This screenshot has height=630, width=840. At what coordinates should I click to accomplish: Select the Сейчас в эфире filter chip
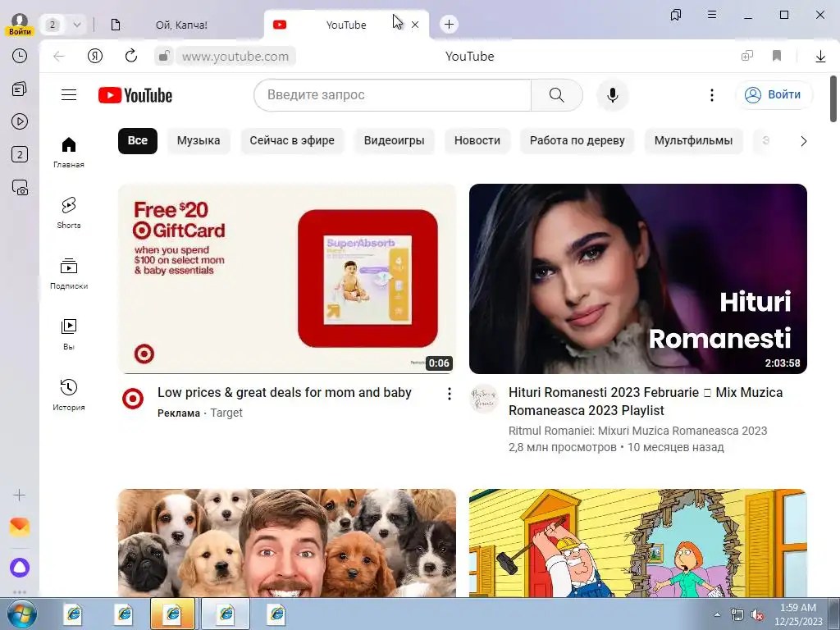[x=292, y=141]
